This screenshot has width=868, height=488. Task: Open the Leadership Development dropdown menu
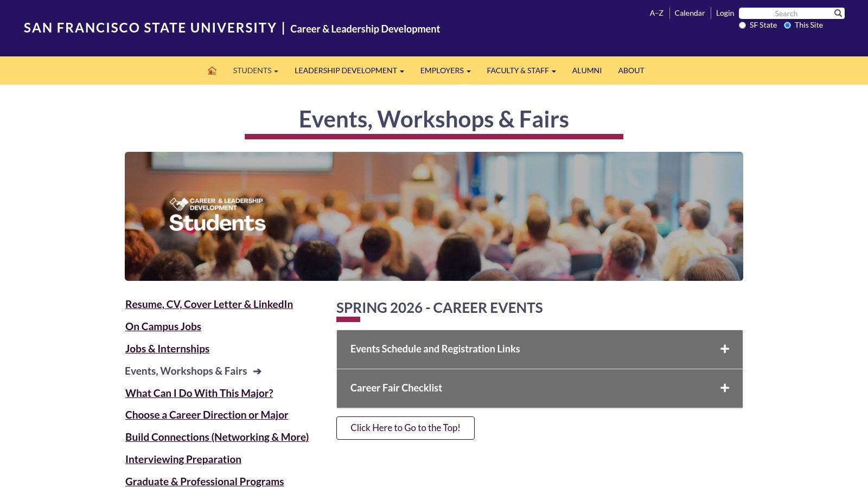349,70
